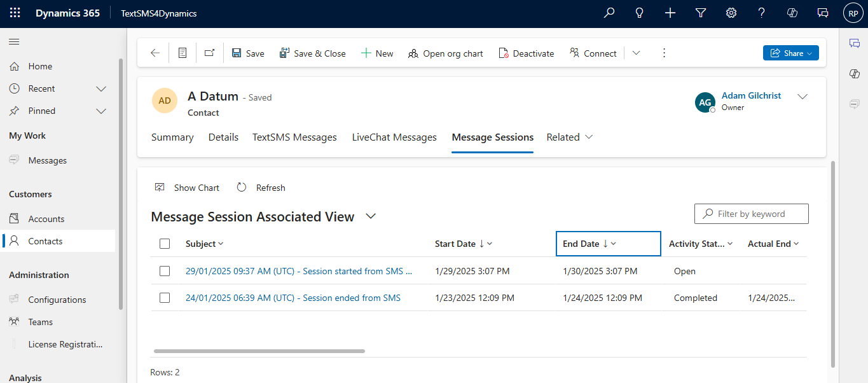The width and height of the screenshot is (868, 383).
Task: Open the lightbulb assistant icon
Action: 640,13
